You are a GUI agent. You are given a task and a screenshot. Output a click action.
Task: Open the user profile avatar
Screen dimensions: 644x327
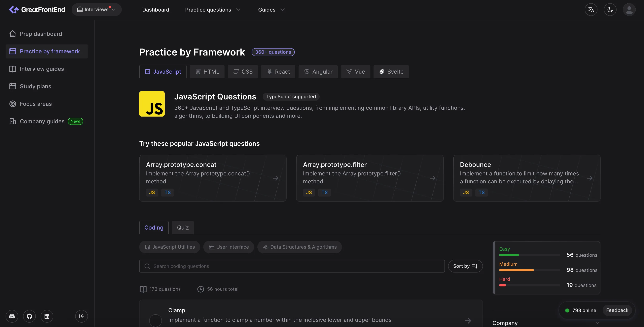(629, 10)
